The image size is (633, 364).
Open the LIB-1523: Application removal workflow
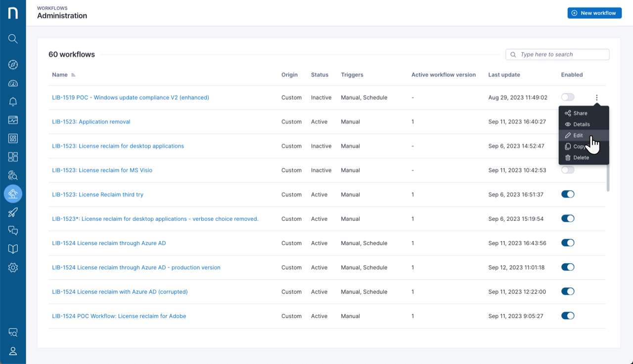pyautogui.click(x=91, y=121)
